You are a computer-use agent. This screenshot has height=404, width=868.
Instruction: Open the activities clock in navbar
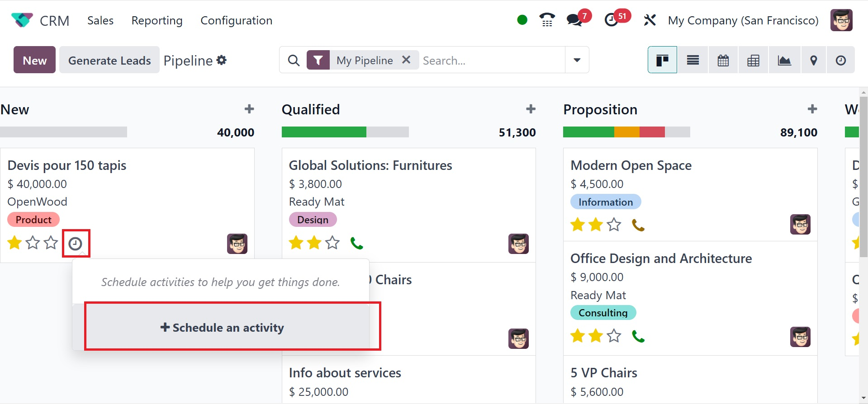(x=612, y=20)
